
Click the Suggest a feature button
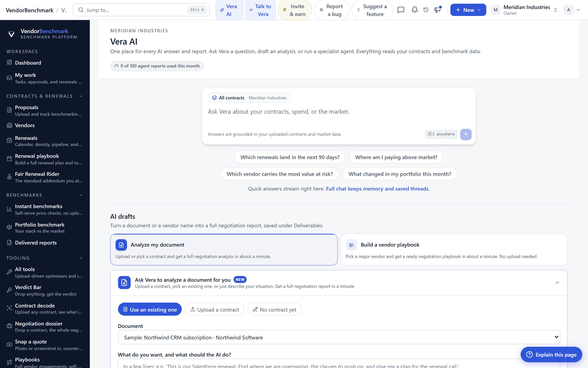coord(372,10)
